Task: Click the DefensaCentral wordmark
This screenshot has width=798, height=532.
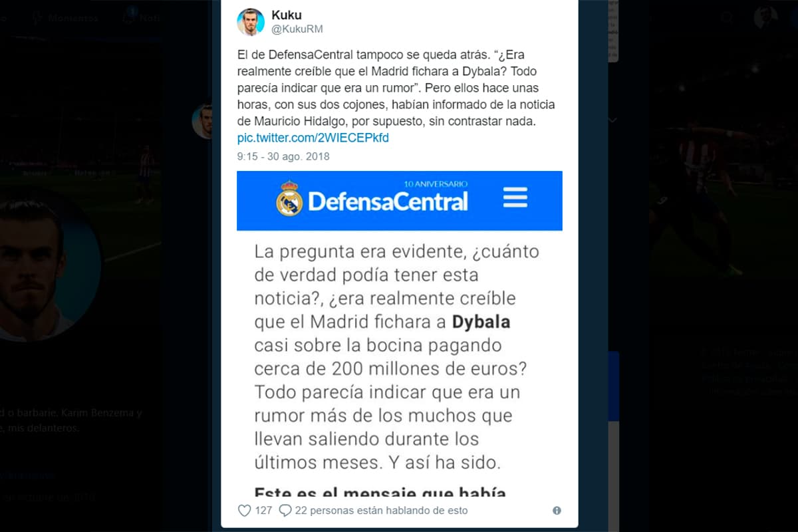Action: pyautogui.click(x=388, y=201)
